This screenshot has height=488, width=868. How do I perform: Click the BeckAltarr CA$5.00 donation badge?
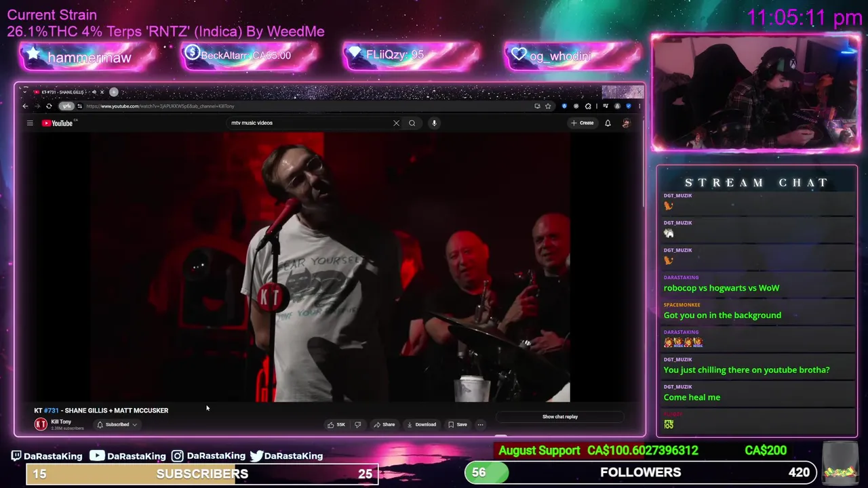coord(249,56)
